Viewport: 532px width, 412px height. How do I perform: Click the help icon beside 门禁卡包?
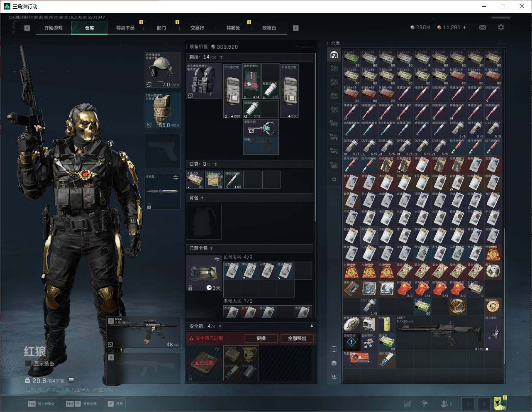coord(212,248)
